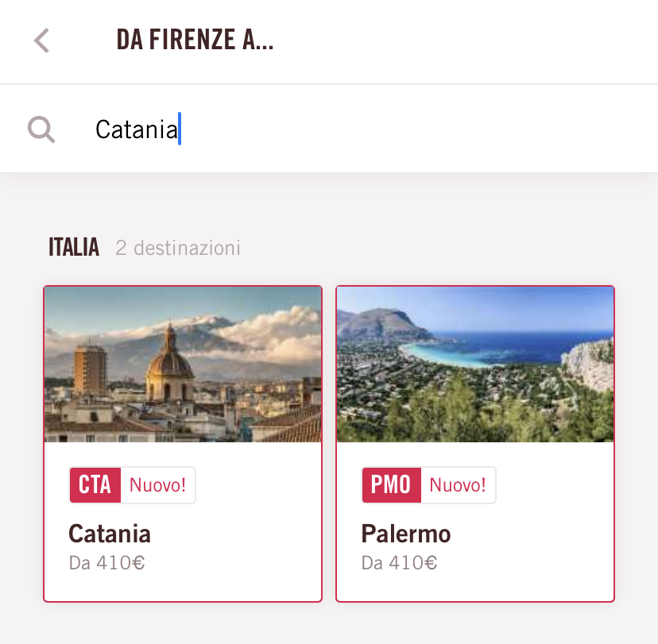Screen dimensions: 658x644
Task: Select the Catania destination name
Action: 110,533
